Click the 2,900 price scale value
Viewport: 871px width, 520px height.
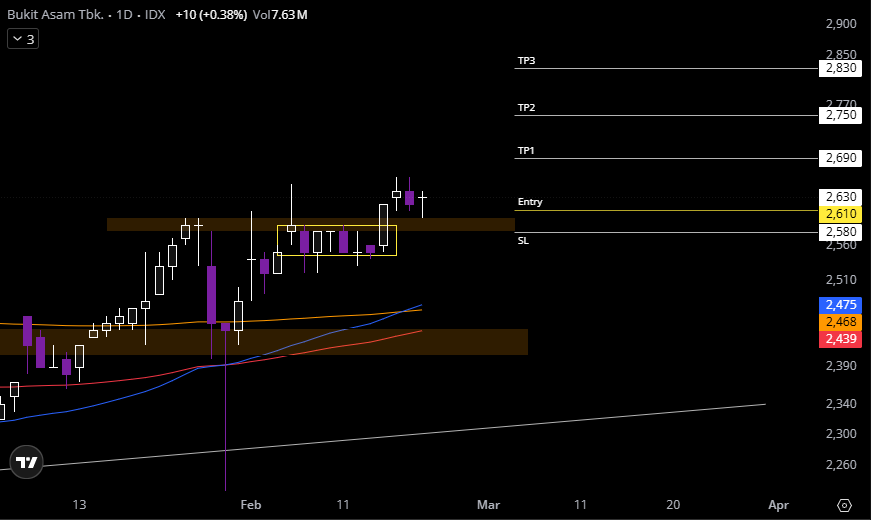coord(840,23)
